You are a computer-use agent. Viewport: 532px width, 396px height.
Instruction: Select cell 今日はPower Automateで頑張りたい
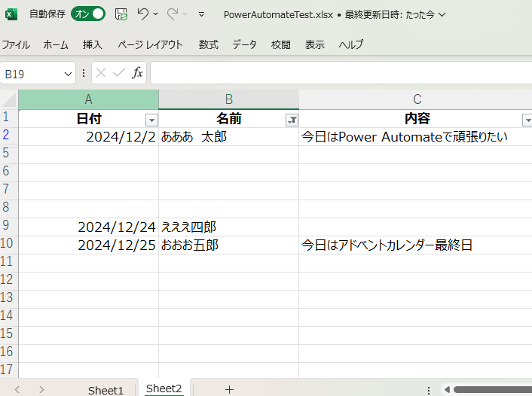point(415,137)
